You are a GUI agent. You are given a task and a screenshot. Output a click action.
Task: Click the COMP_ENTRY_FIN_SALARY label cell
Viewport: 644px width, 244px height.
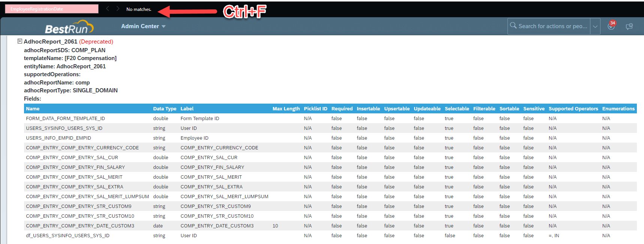(x=212, y=167)
